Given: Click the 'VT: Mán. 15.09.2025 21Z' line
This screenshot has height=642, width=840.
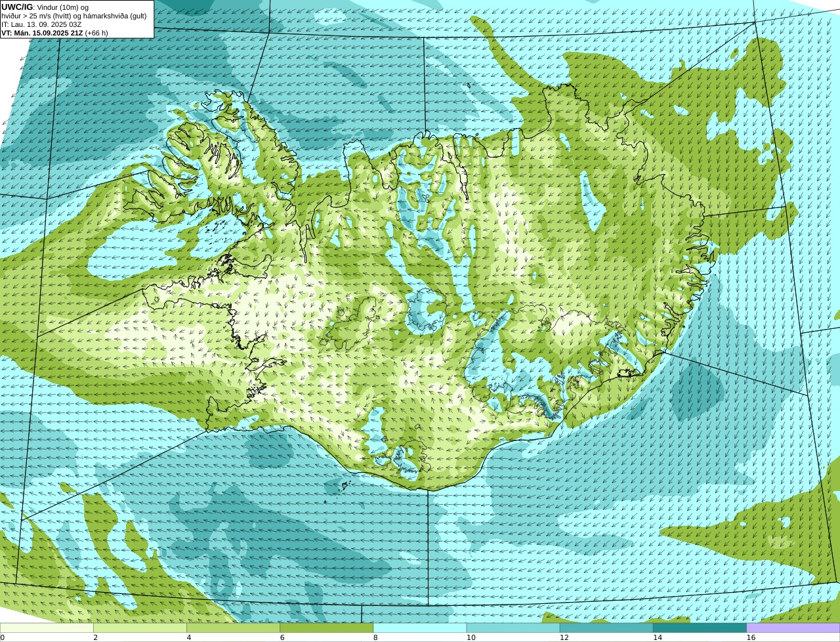Looking at the screenshot, I should 42,33.
